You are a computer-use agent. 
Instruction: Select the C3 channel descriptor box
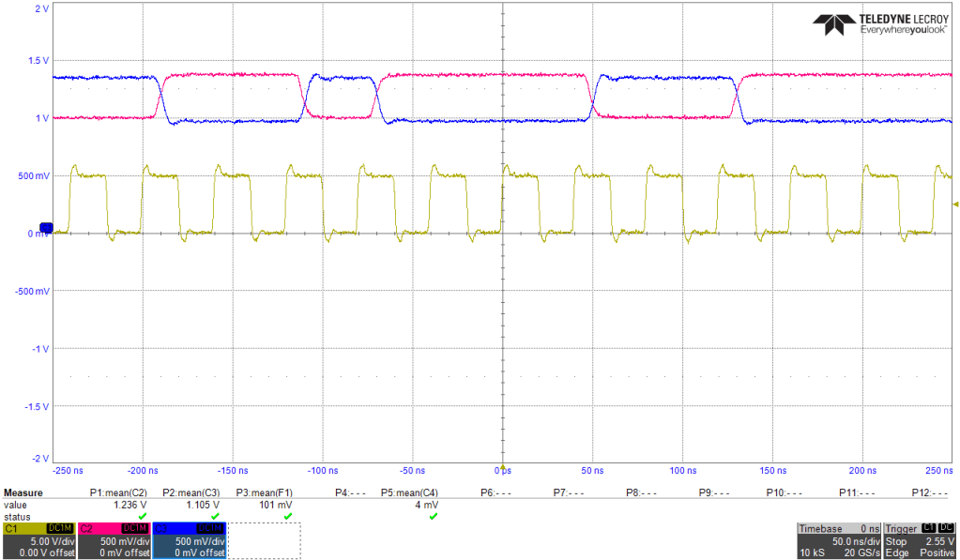189,540
